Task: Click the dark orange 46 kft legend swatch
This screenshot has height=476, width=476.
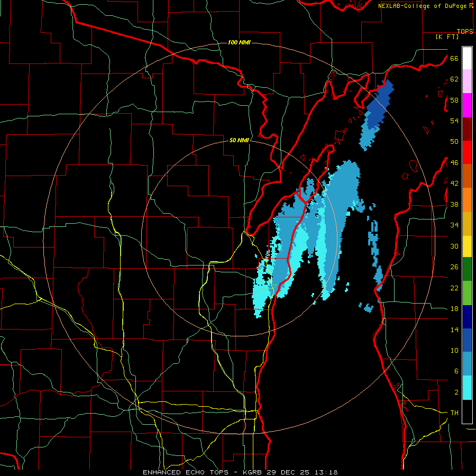Action: pos(467,176)
